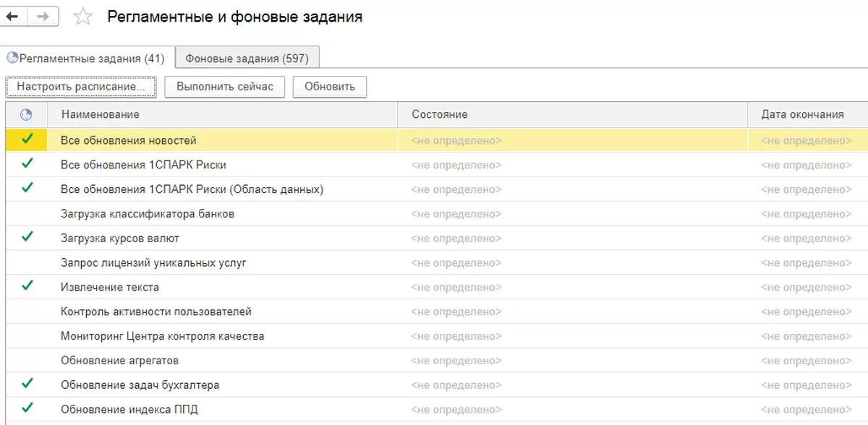Toggle checkmark for Обновление индекса ППД
The width and height of the screenshot is (868, 425).
(27, 408)
